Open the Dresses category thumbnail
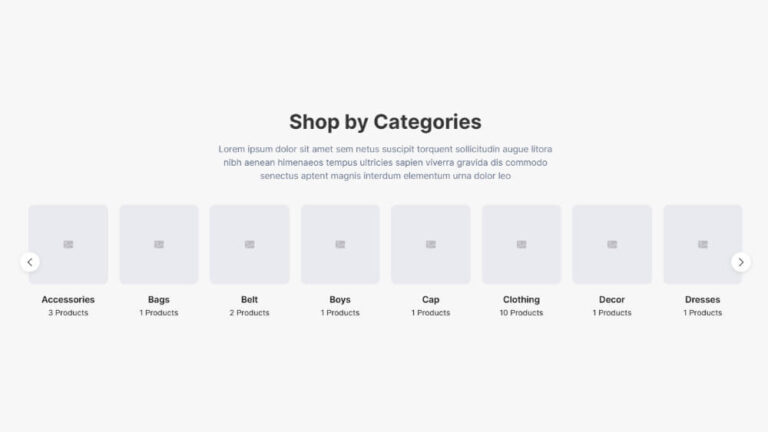This screenshot has width=768, height=432. click(x=702, y=244)
